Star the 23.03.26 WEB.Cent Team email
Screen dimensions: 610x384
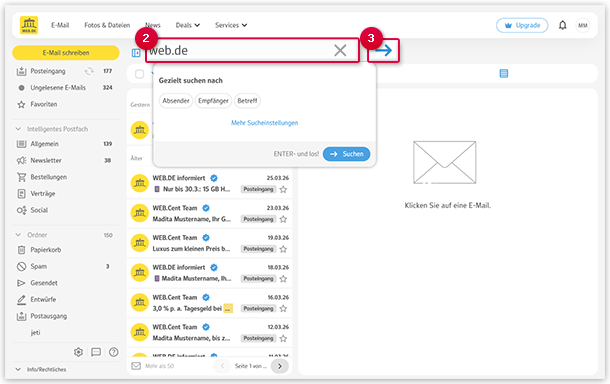283,219
